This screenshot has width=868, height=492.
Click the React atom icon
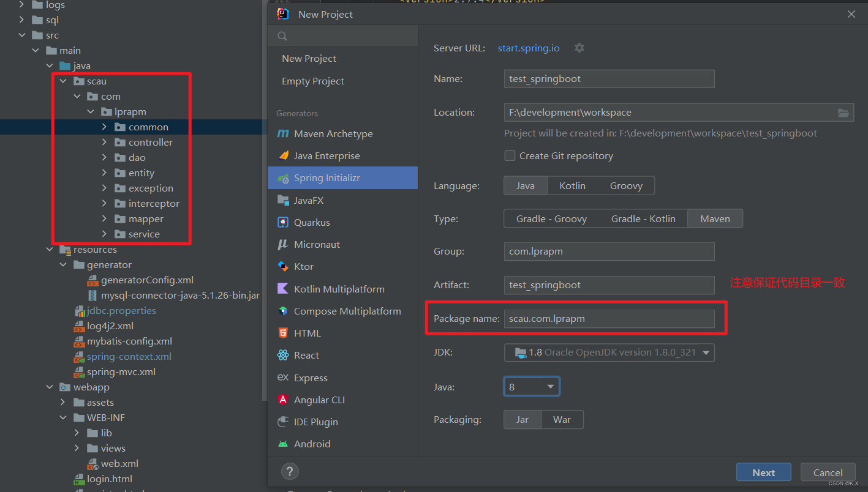[x=283, y=355]
